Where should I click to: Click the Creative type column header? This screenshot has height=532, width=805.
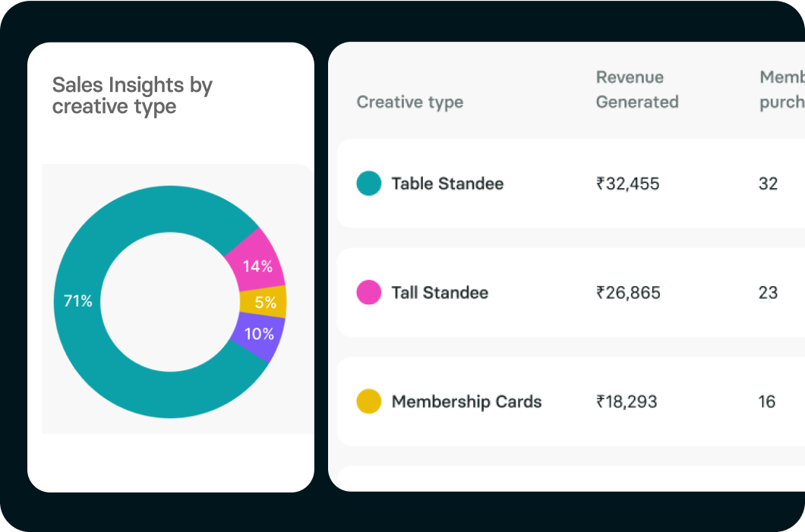click(x=410, y=102)
